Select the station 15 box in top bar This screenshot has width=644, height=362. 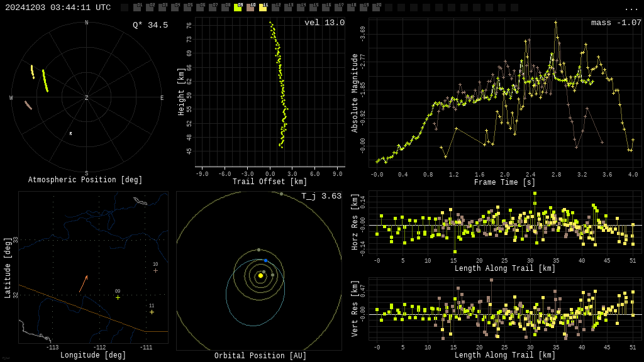click(313, 8)
